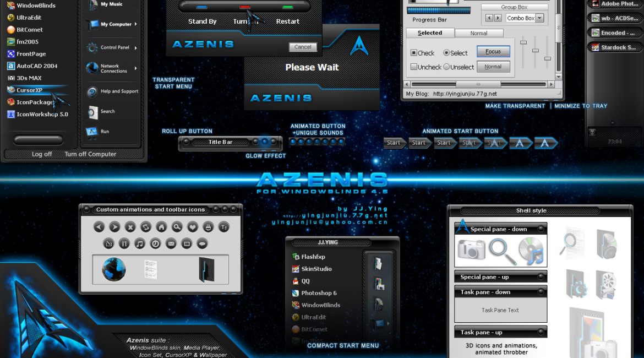Screen dimensions: 644x358
Task: Toggle the Check checkbox
Action: point(414,53)
